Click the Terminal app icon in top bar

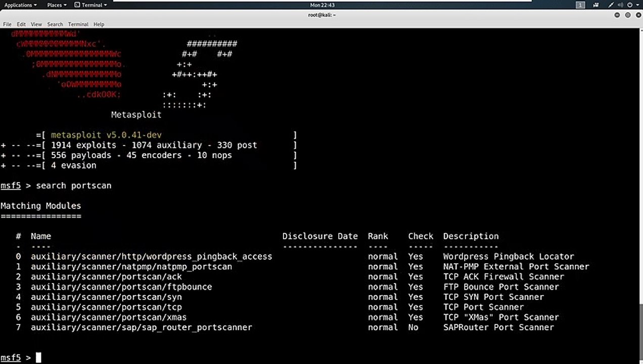(77, 5)
